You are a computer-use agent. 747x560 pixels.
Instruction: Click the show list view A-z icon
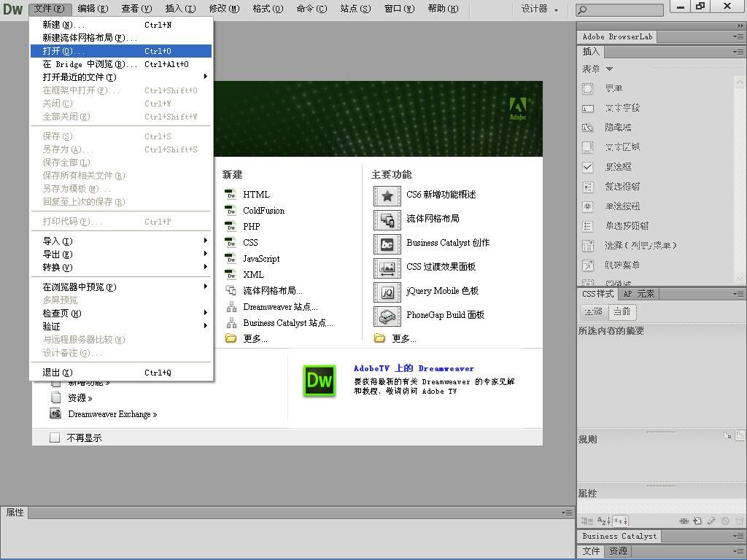coord(603,521)
